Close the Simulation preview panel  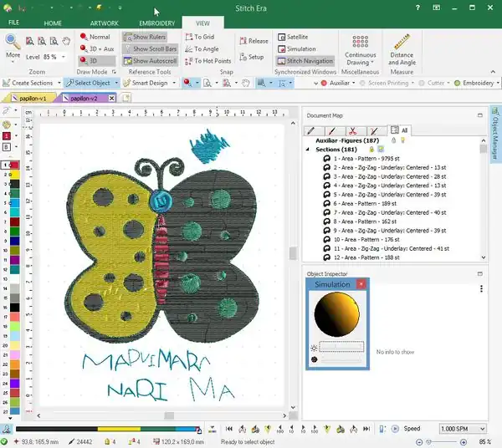361,285
